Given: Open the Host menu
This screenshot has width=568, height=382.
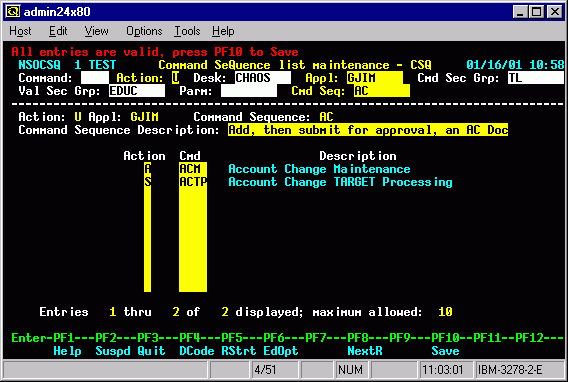Looking at the screenshot, I should (20, 31).
